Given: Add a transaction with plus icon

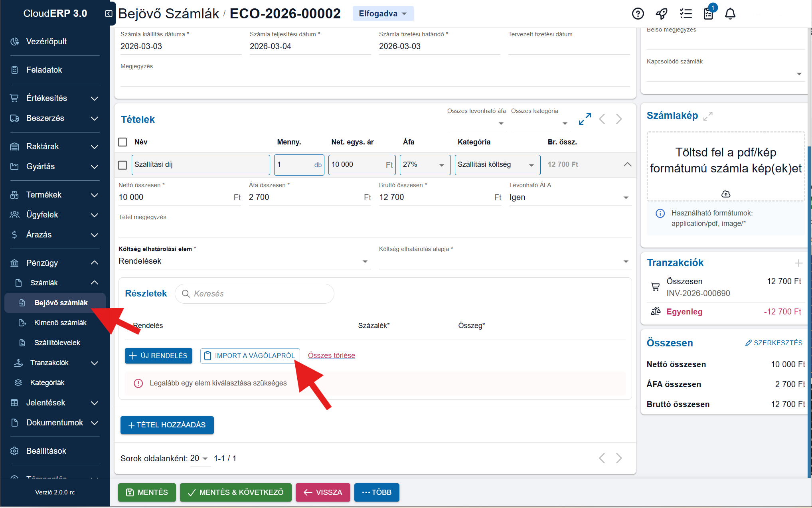Looking at the screenshot, I should tap(798, 263).
